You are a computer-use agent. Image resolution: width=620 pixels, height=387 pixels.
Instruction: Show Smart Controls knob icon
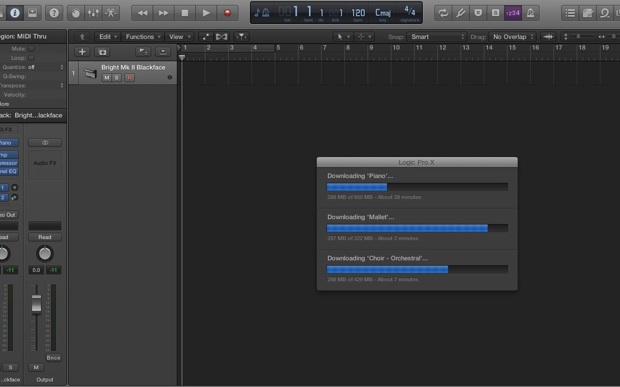click(76, 13)
